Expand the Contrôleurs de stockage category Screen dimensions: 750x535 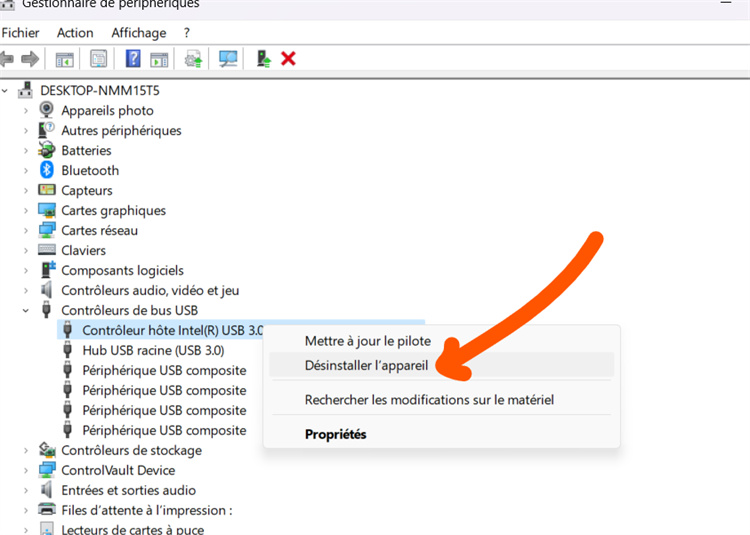coord(26,450)
